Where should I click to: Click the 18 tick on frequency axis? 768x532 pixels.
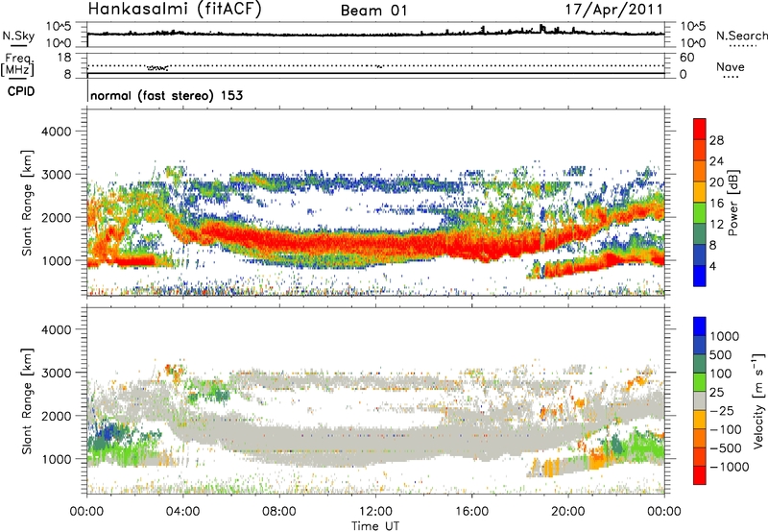[x=64, y=57]
